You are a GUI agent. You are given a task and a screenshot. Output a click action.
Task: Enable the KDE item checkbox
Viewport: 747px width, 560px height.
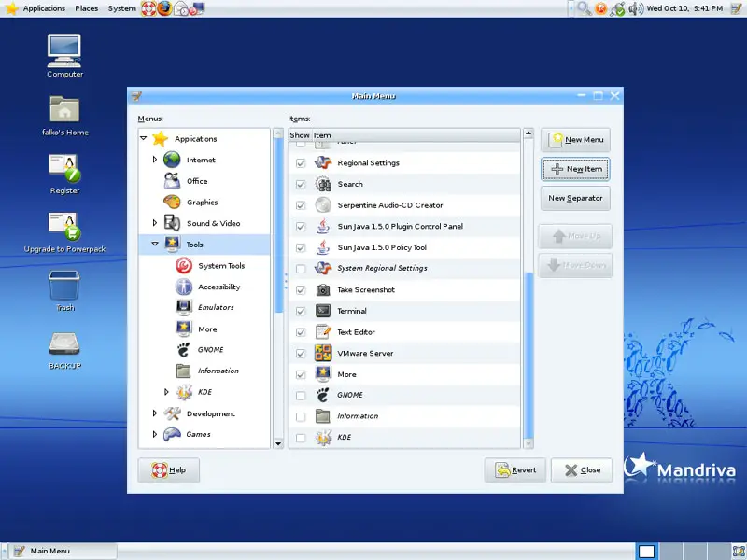click(301, 438)
